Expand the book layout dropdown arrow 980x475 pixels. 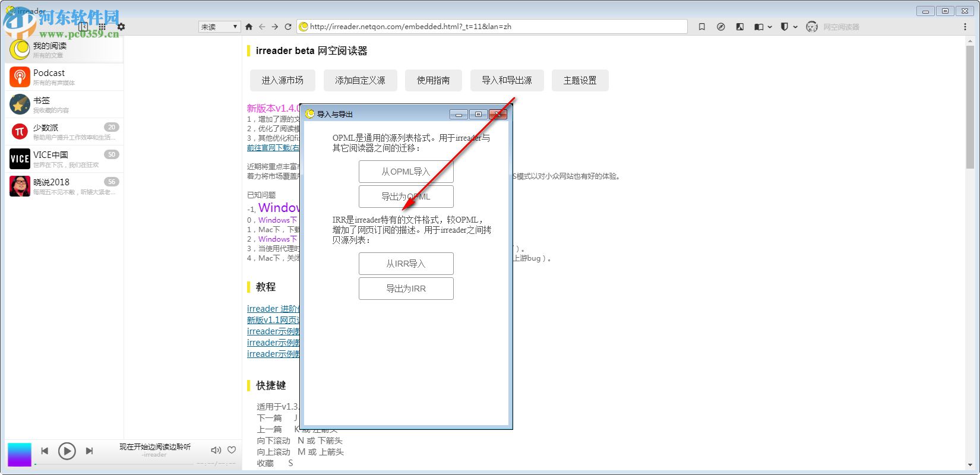[770, 27]
